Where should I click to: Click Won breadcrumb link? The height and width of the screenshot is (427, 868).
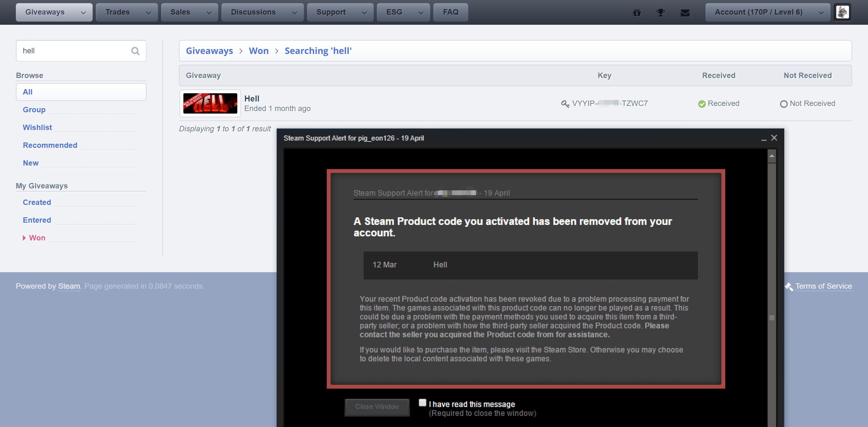259,51
